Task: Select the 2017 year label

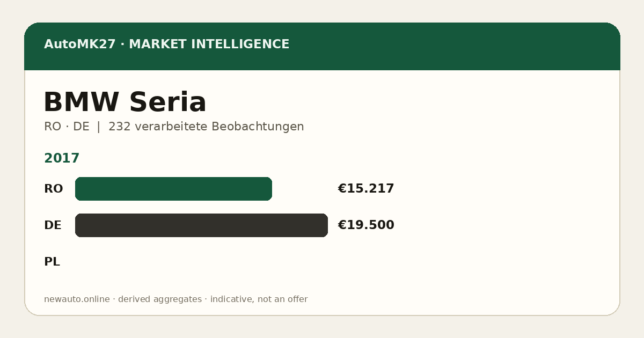Action: coord(62,158)
